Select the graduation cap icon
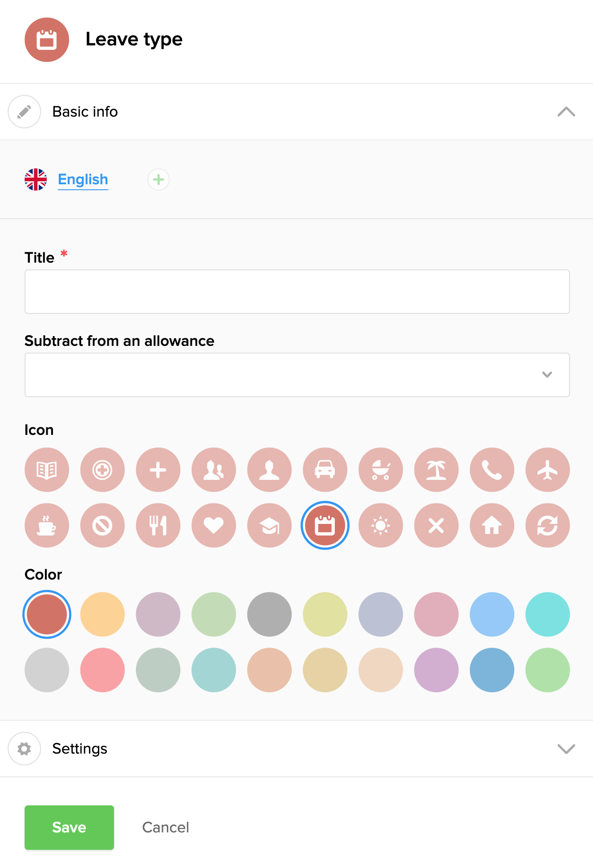Screen dimensions: 593x868 point(269,525)
